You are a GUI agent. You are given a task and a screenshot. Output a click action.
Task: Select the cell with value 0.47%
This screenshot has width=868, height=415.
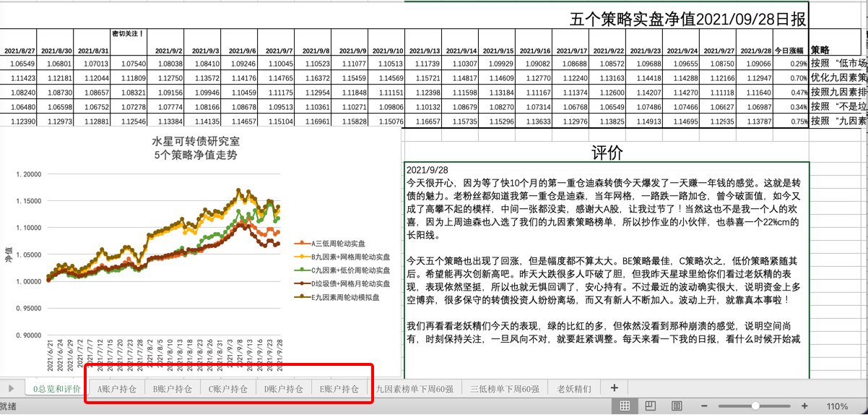791,93
